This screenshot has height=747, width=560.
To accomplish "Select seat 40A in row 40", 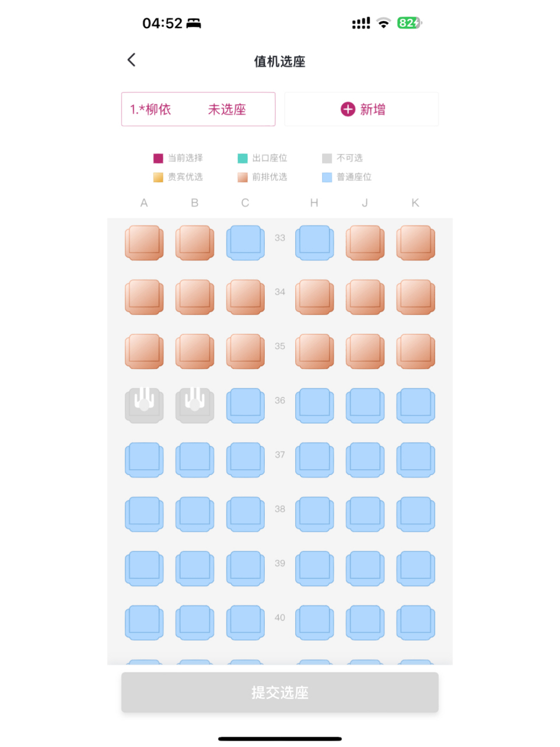I will coord(144,622).
